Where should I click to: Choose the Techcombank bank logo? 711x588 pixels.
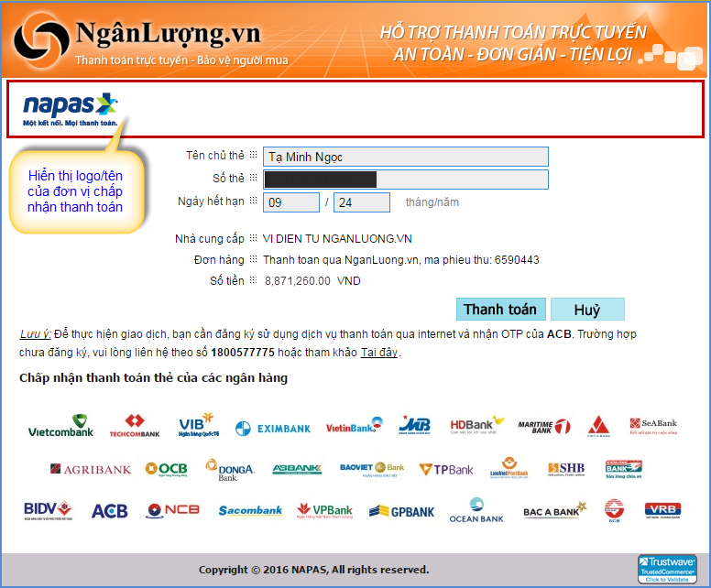pos(135,426)
